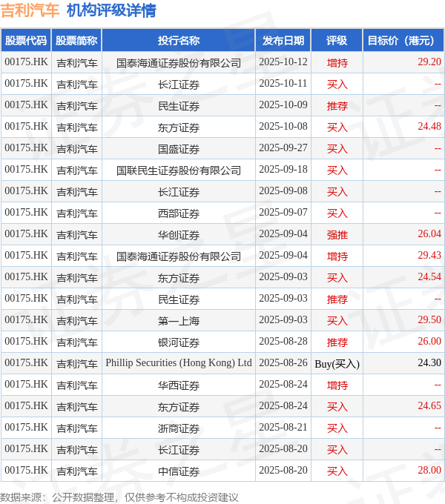The height and width of the screenshot is (504, 445).
Task: Select Phillip Securities (Hong Kong) Ltd cell
Action: [x=179, y=363]
